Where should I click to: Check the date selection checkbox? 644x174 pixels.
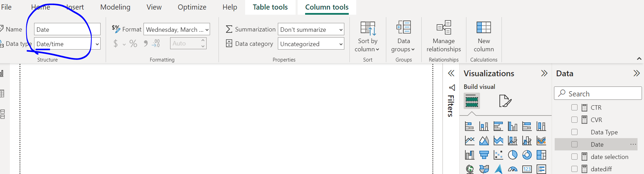[574, 157]
